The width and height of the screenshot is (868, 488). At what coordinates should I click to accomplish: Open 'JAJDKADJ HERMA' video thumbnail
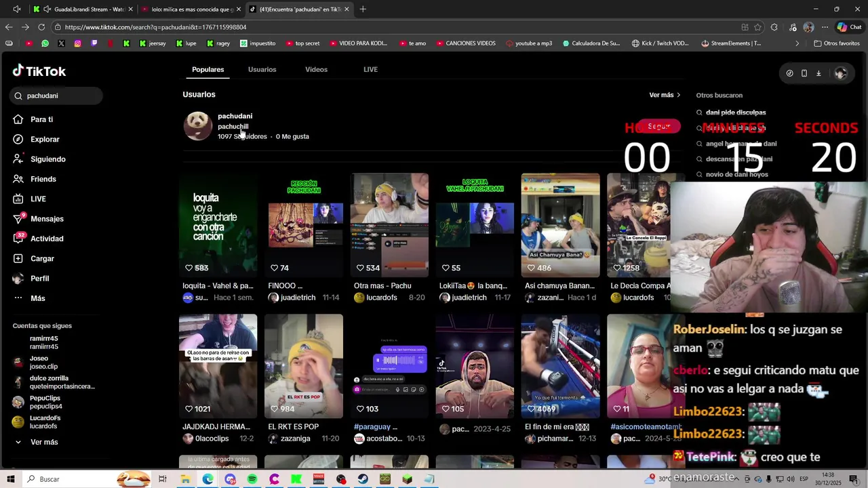point(218,366)
